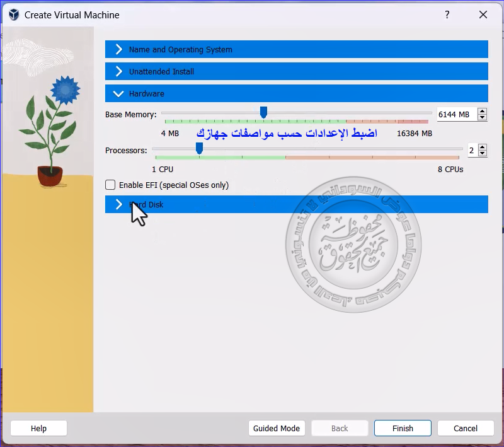Decrease processor count with down arrow

(x=483, y=154)
